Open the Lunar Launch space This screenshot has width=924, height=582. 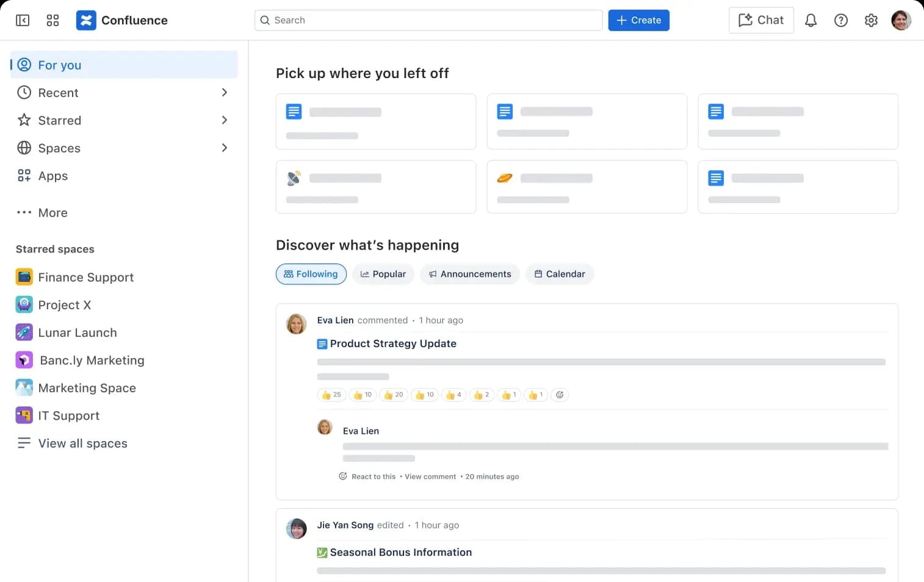[x=77, y=332]
